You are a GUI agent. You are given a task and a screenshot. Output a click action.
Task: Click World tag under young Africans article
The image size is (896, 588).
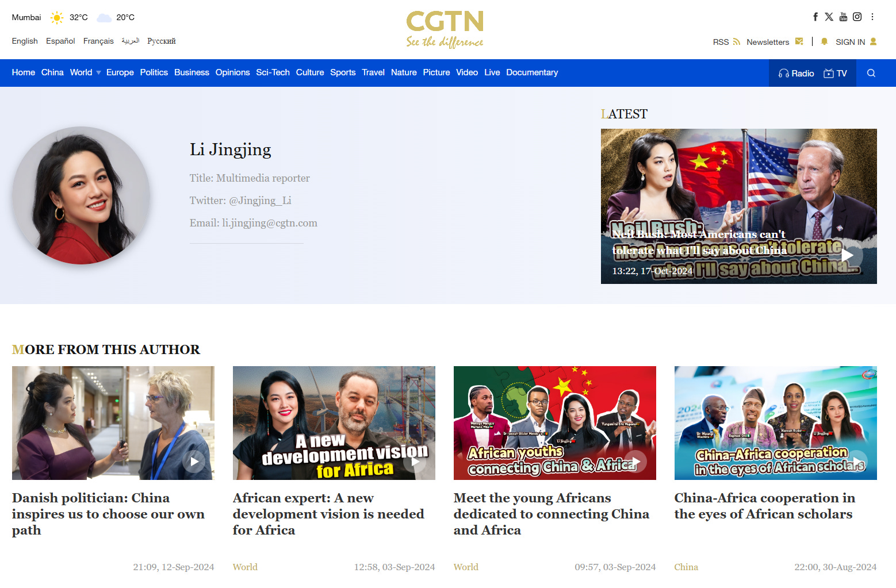[x=466, y=567]
